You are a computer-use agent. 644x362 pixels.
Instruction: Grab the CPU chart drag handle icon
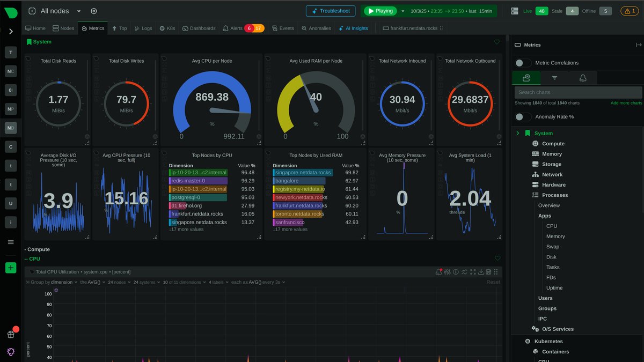click(496, 272)
